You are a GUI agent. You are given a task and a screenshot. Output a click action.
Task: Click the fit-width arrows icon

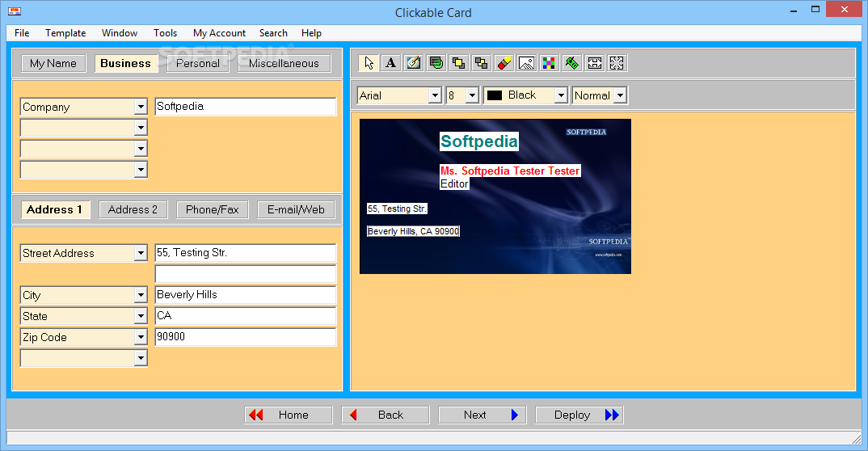595,63
